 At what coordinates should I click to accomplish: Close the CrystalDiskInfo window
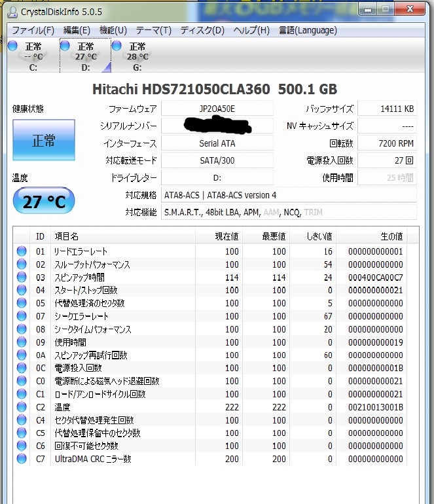click(x=410, y=9)
